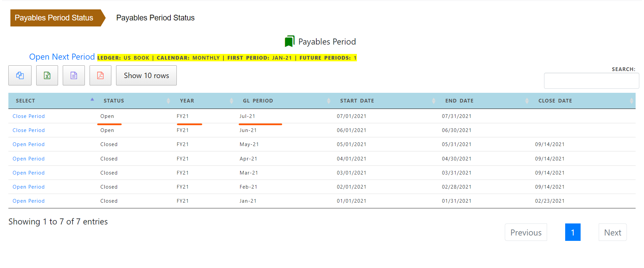Sort by Status column arrows

(x=168, y=100)
